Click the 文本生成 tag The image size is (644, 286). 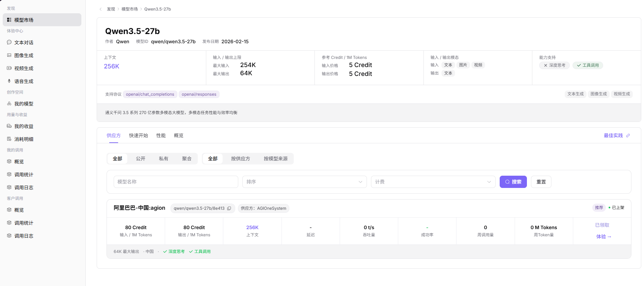576,94
